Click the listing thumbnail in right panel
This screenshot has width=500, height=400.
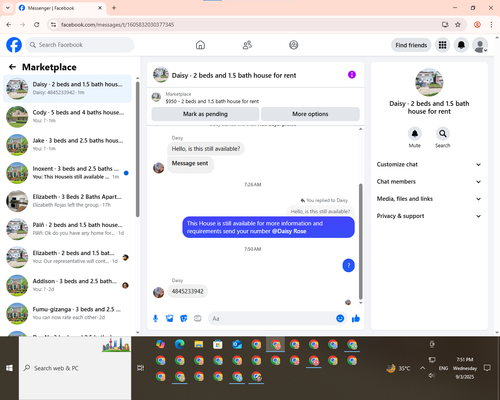coord(429,82)
